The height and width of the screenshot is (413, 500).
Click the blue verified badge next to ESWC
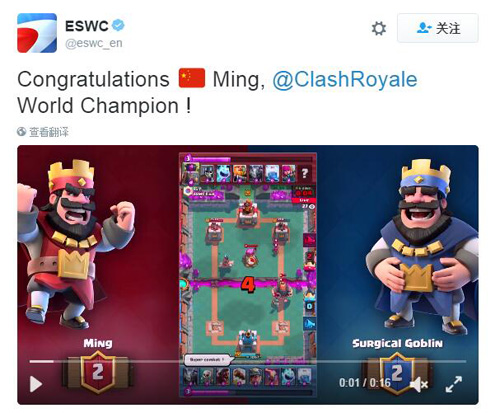point(118,25)
